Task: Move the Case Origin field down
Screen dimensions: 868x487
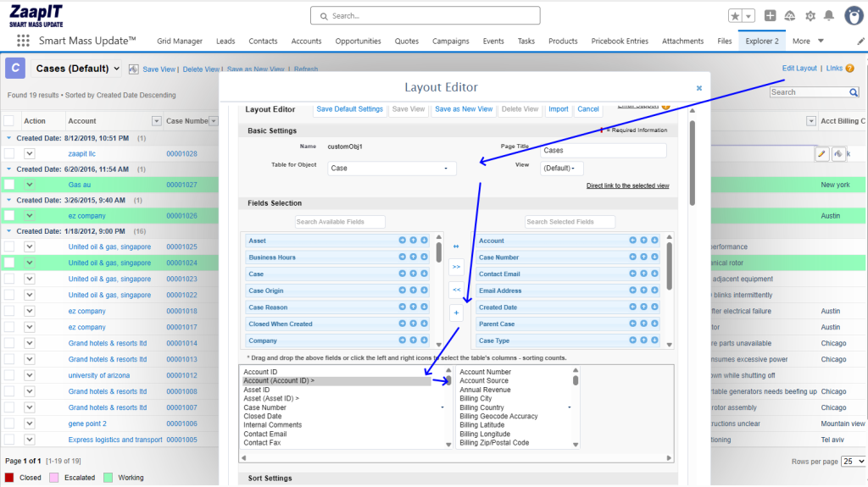Action: coord(424,290)
